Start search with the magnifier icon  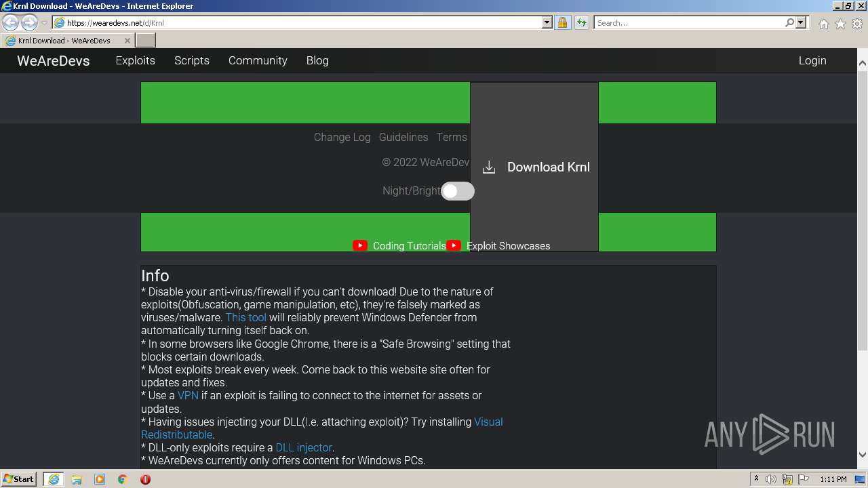point(789,22)
